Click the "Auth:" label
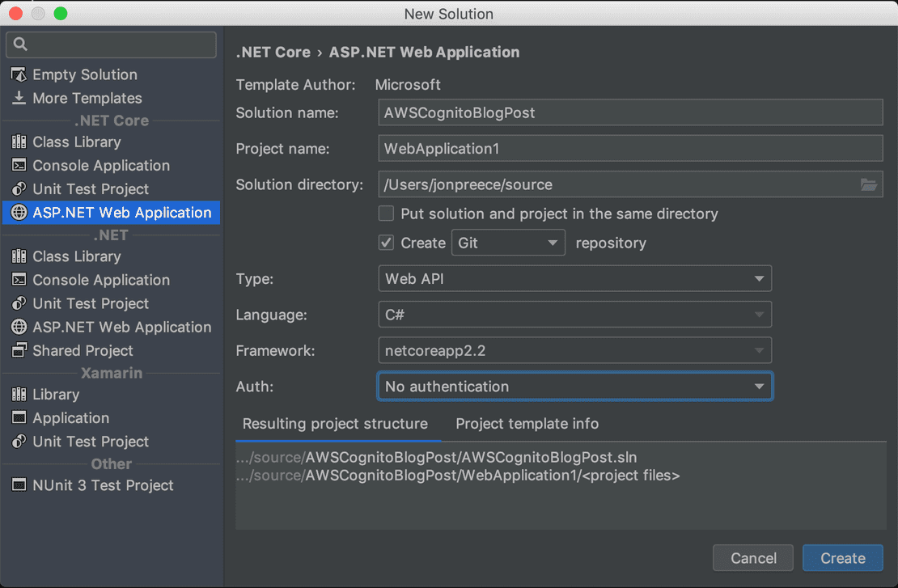Viewport: 898px width, 588px height. coord(255,387)
